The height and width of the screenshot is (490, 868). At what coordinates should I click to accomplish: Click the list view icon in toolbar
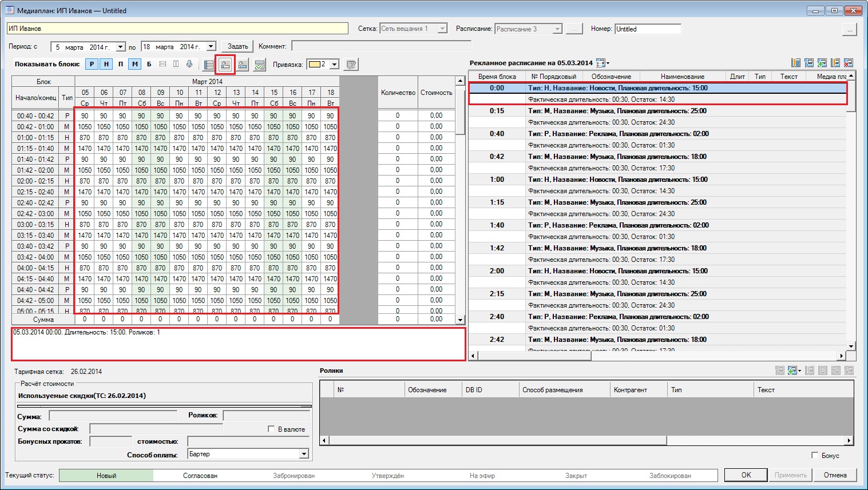[x=209, y=65]
